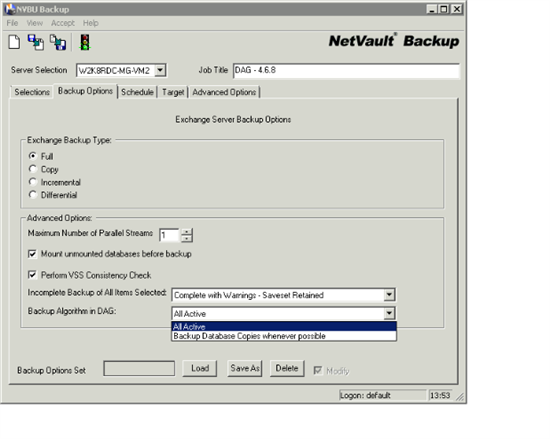Image resolution: width=550 pixels, height=439 pixels.
Task: Close the NVBU Backup window
Action: coord(457,9)
